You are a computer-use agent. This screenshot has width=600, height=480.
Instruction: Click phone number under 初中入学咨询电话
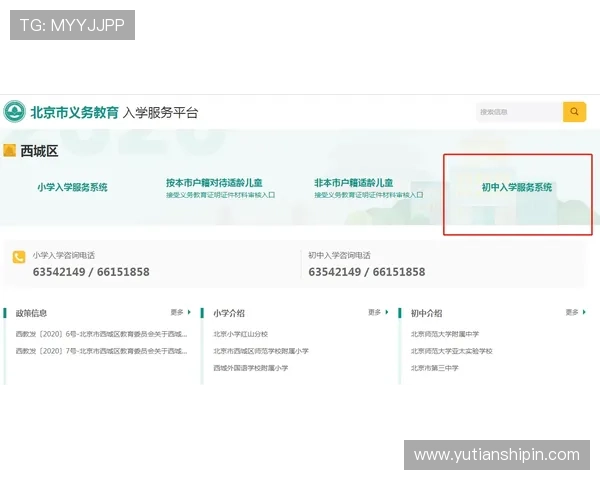367,272
